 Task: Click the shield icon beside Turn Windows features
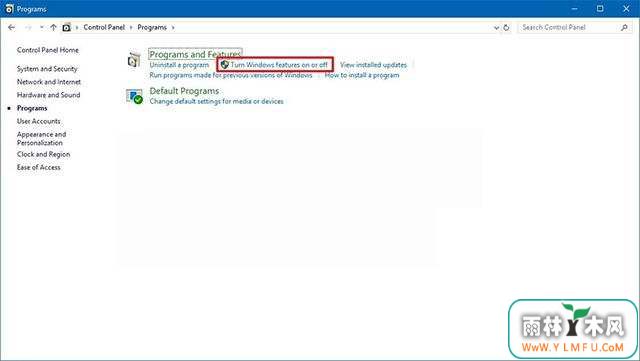click(x=224, y=65)
